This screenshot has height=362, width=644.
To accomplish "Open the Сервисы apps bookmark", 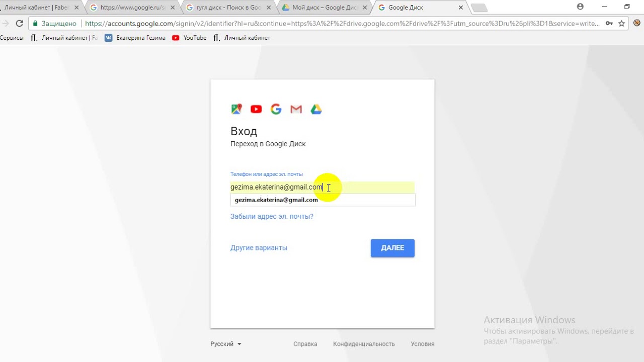I will (x=11, y=38).
